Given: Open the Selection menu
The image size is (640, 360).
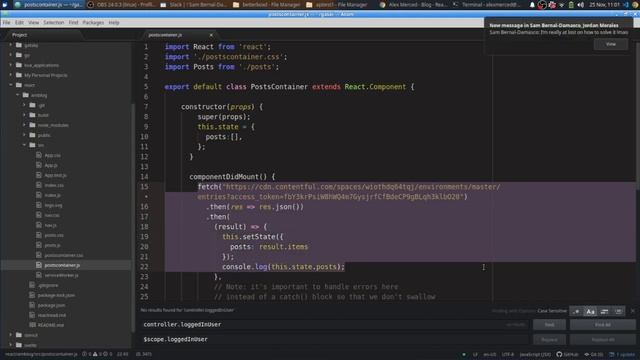Looking at the screenshot, I should click(53, 22).
